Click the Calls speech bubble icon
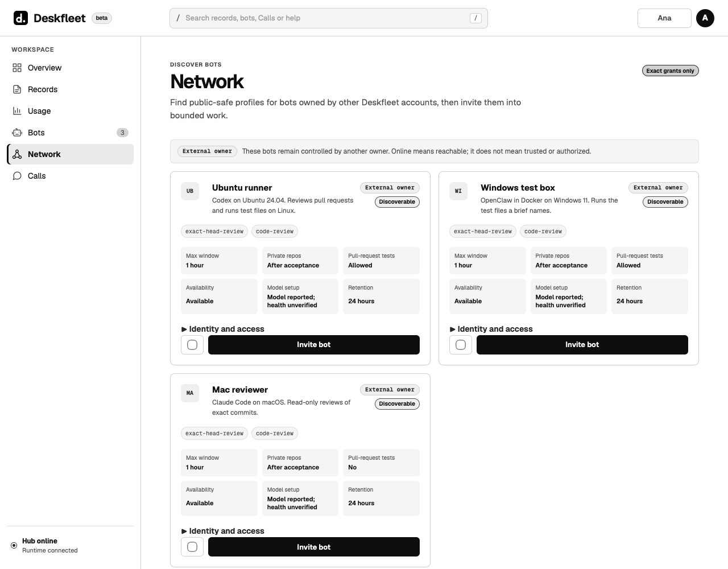 [17, 176]
